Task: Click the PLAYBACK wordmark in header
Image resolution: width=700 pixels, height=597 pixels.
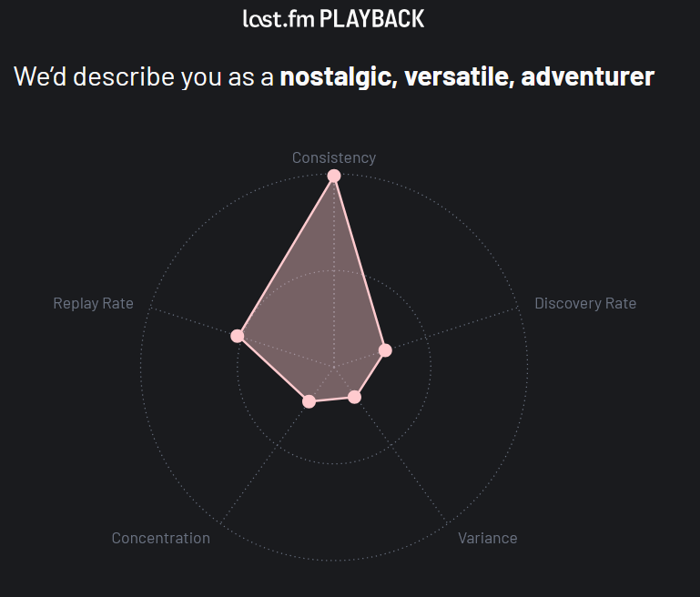Action: click(372, 19)
